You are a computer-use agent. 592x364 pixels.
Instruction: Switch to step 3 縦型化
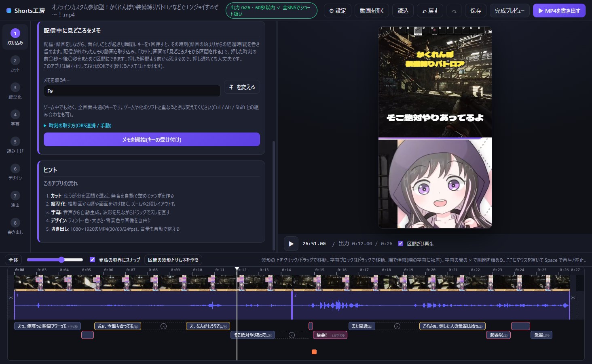(15, 91)
